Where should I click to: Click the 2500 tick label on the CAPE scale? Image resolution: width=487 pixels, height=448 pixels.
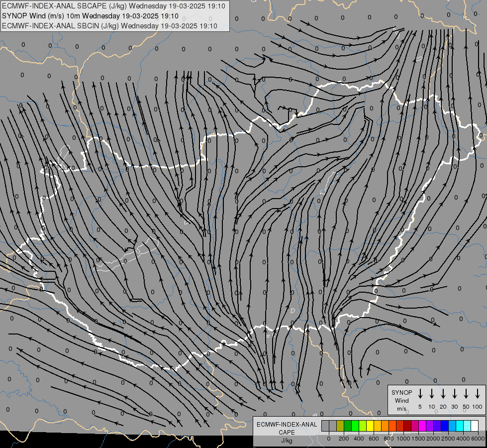448,439
